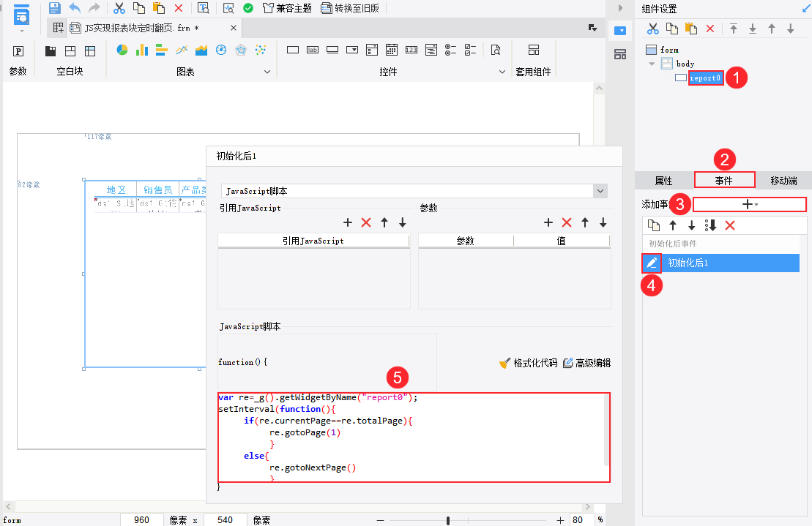Delete a parameter in 参数 section
Screen dimensions: 812x526
[x=567, y=222]
